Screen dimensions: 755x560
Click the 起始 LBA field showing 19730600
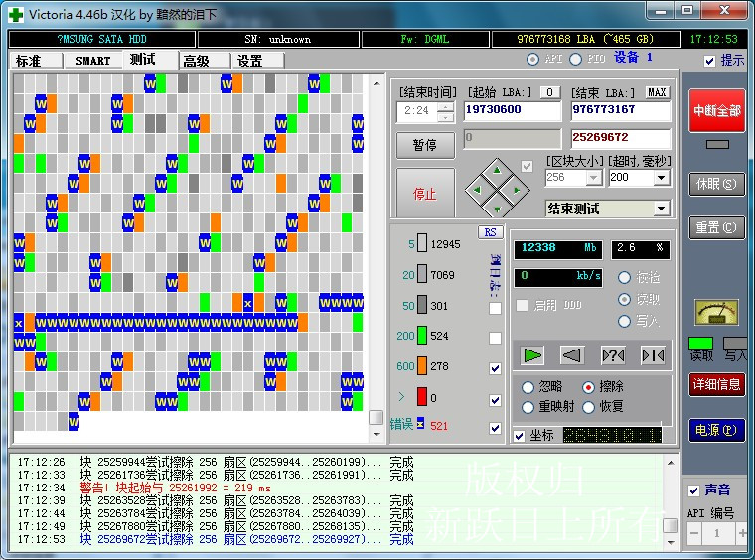click(x=513, y=110)
